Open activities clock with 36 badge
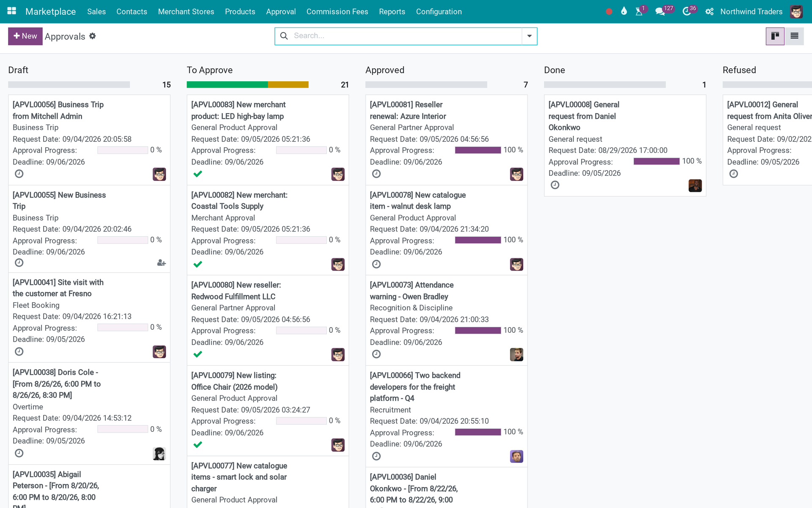Screen dimensions: 812x508 pos(686,11)
